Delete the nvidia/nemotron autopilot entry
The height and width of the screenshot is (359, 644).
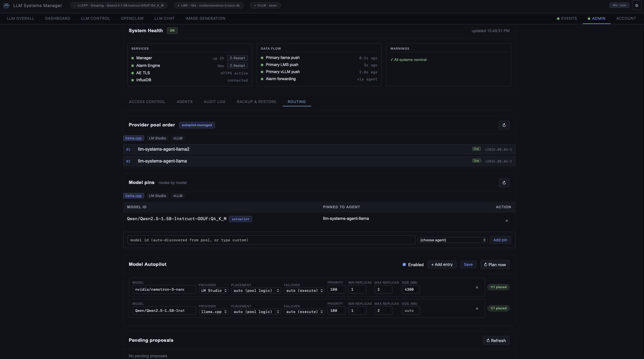(x=477, y=287)
